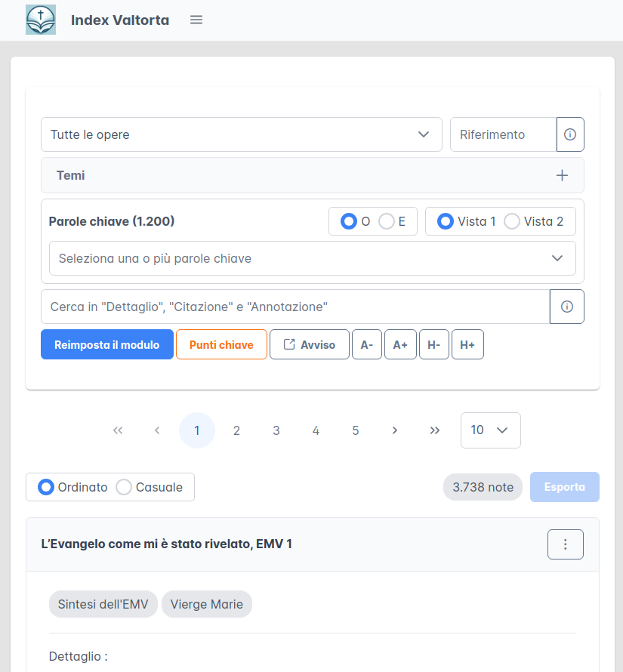Open the three-dot menu for EMV 1

tap(565, 544)
